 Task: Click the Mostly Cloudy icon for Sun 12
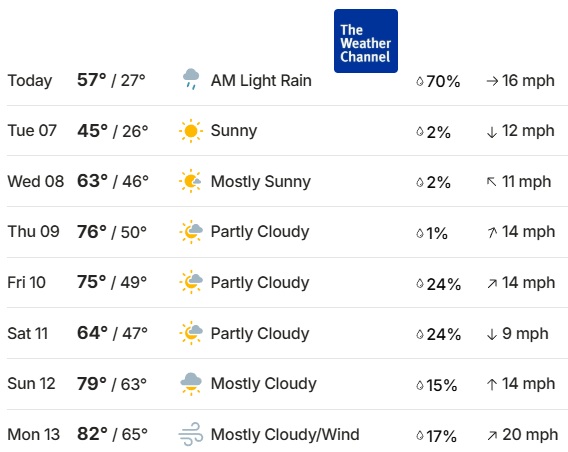click(x=191, y=384)
